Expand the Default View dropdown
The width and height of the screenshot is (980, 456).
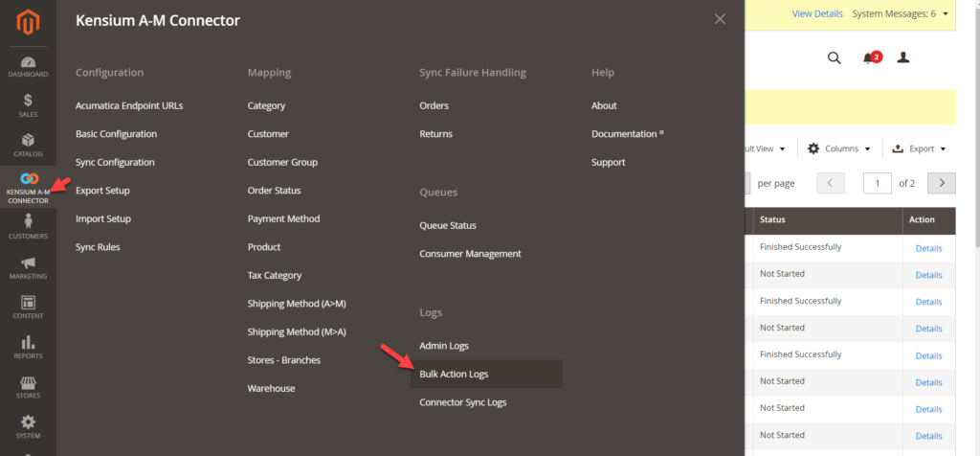[765, 148]
